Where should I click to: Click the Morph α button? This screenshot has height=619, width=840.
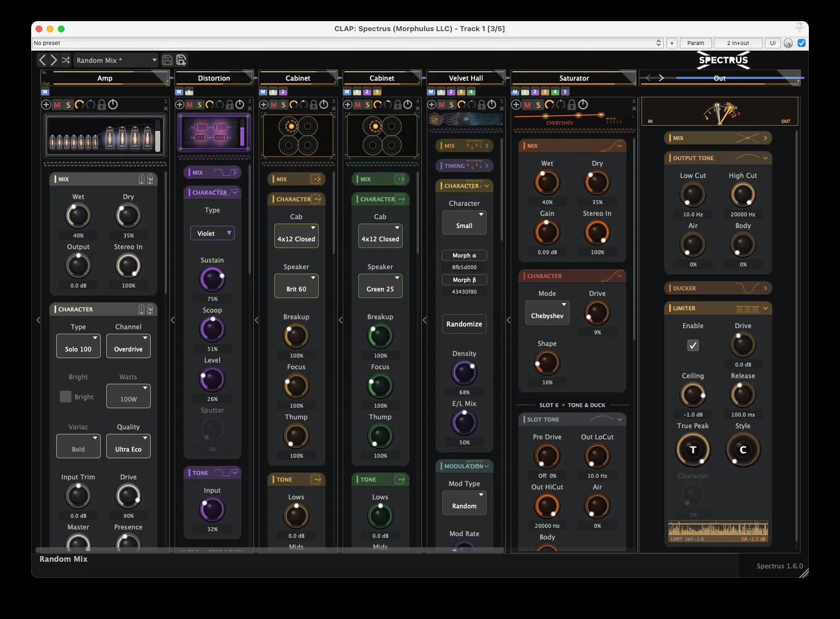pyautogui.click(x=465, y=255)
